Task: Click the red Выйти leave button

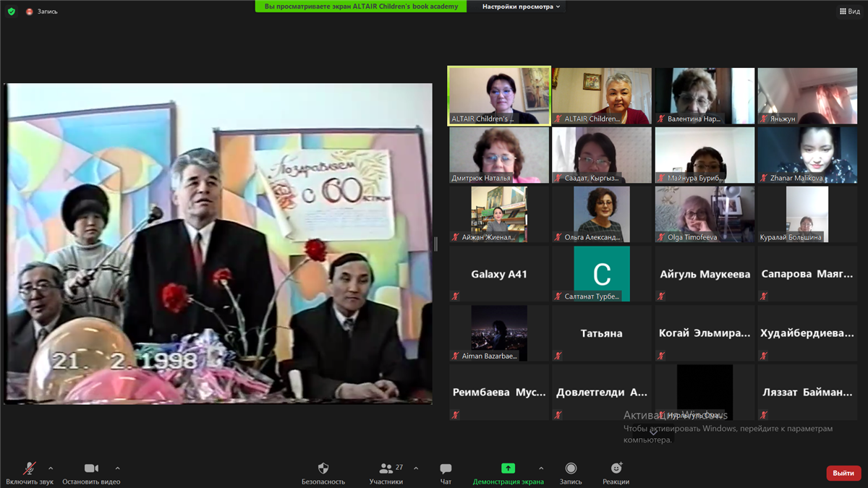Action: [843, 473]
